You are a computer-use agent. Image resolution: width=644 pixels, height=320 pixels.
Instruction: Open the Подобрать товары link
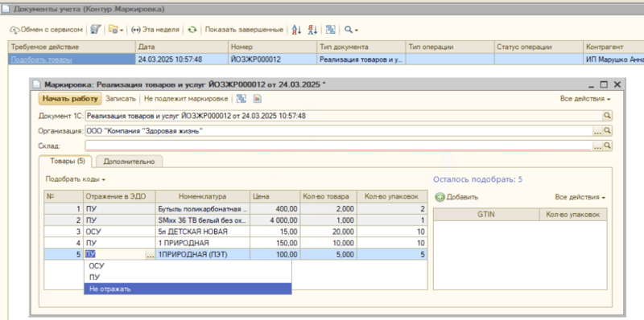[x=42, y=59]
